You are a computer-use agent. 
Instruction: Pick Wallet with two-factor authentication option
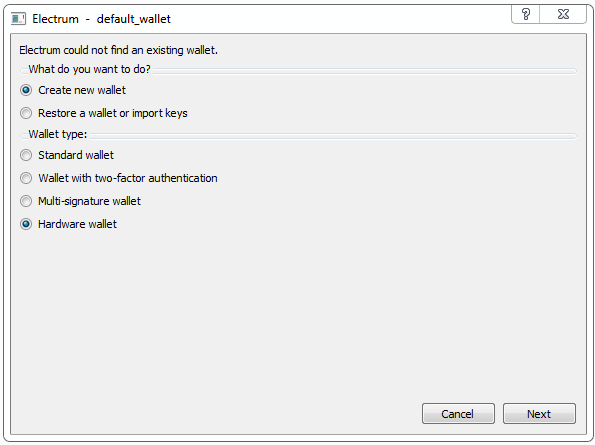(x=26, y=178)
